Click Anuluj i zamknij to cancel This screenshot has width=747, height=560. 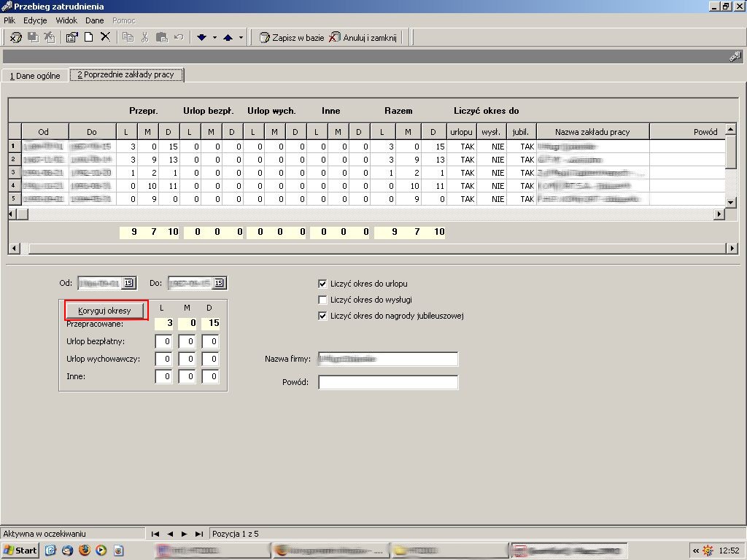[363, 37]
